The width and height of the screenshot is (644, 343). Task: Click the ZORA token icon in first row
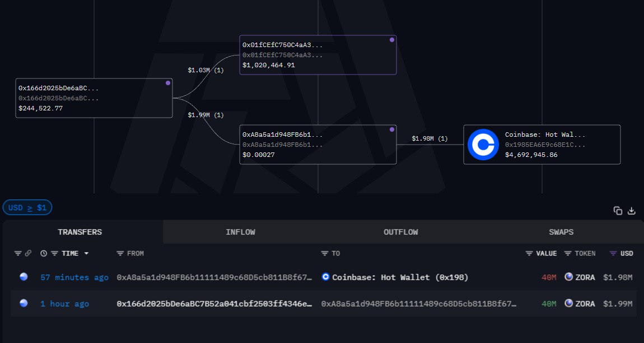569,277
